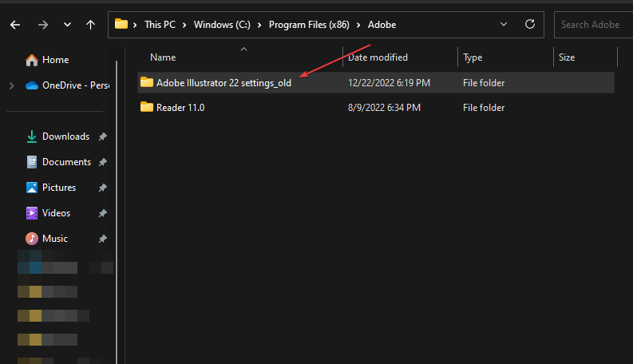Click the Reader 11.0 folder icon
The image size is (633, 364).
coord(147,107)
